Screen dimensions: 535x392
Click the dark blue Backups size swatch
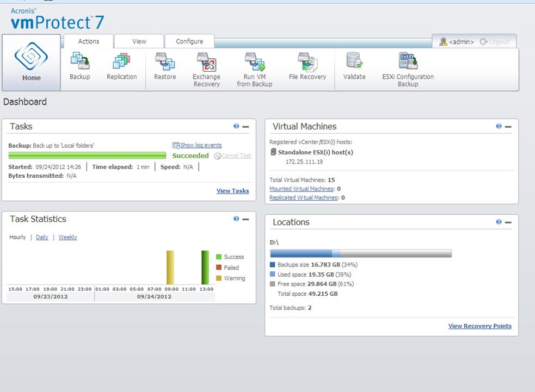(272, 265)
